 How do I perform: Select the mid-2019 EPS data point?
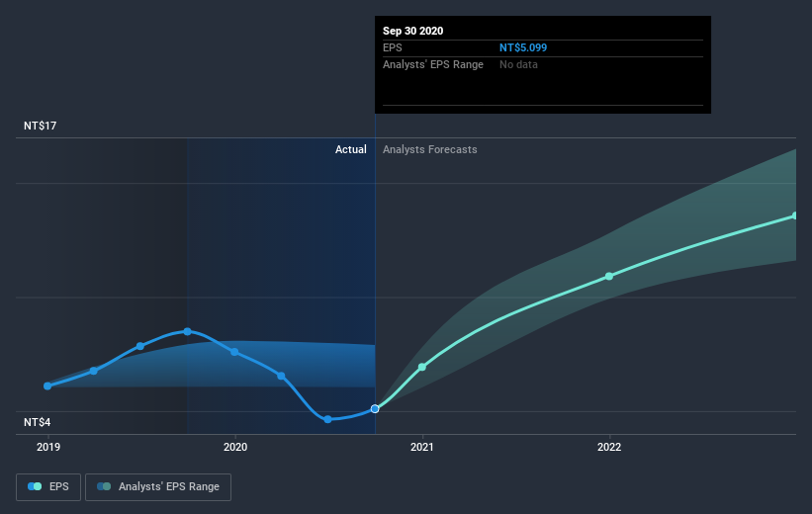(x=140, y=346)
